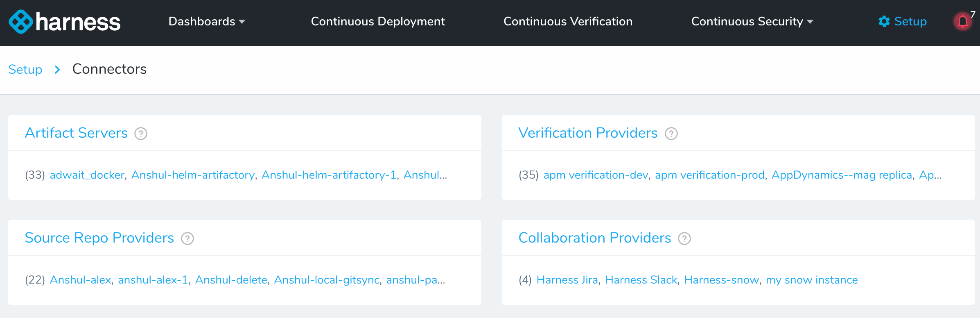This screenshot has height=318, width=980.
Task: Click the (4) collaboration providers count
Action: [525, 280]
